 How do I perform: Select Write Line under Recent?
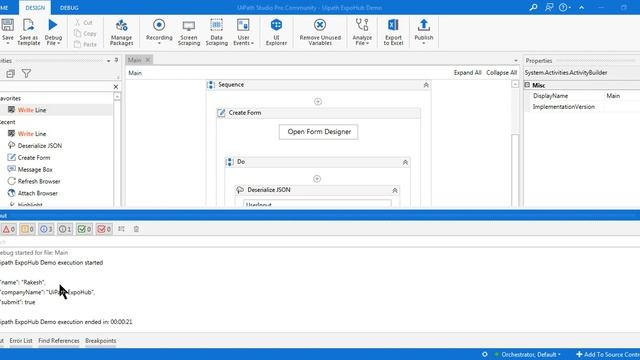tap(32, 133)
